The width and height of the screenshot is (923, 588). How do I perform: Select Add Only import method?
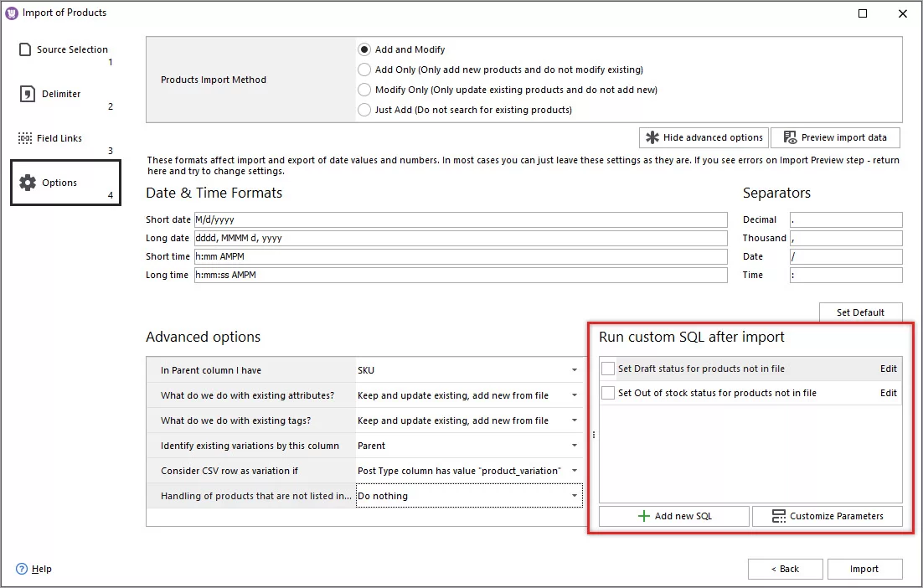[364, 70]
